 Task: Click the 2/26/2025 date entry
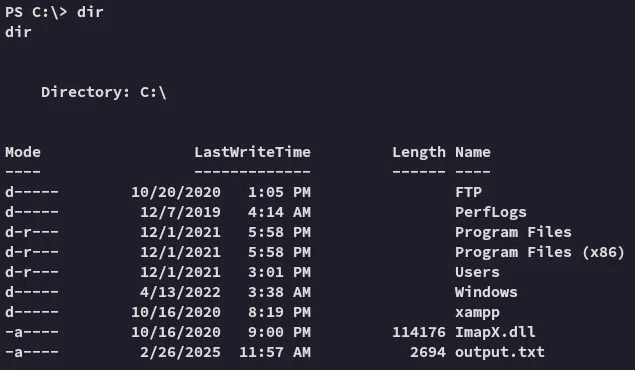(x=180, y=352)
